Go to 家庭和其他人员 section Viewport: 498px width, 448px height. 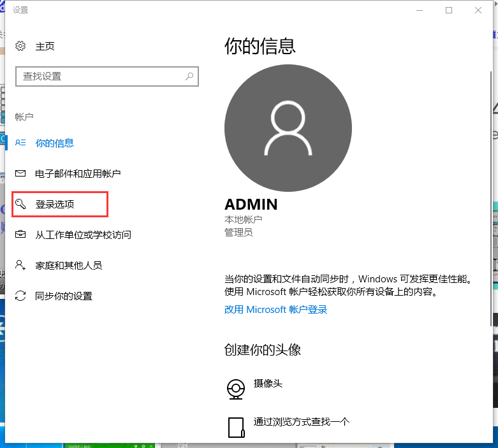(x=68, y=265)
